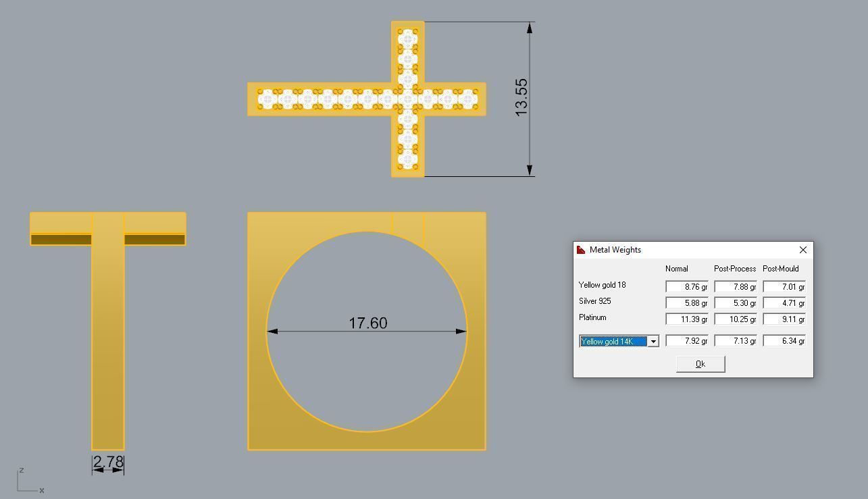Click the Post-Mould column header

781,269
